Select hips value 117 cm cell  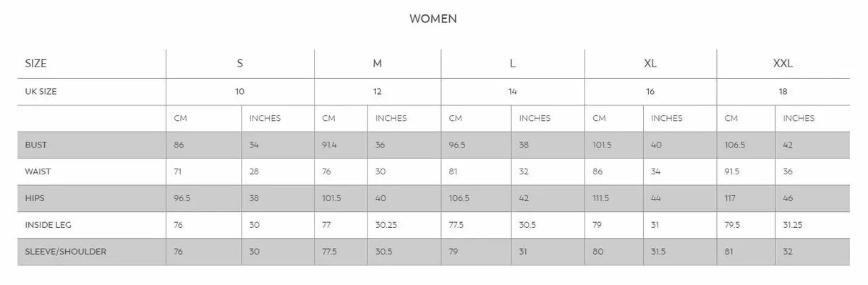[x=746, y=198]
